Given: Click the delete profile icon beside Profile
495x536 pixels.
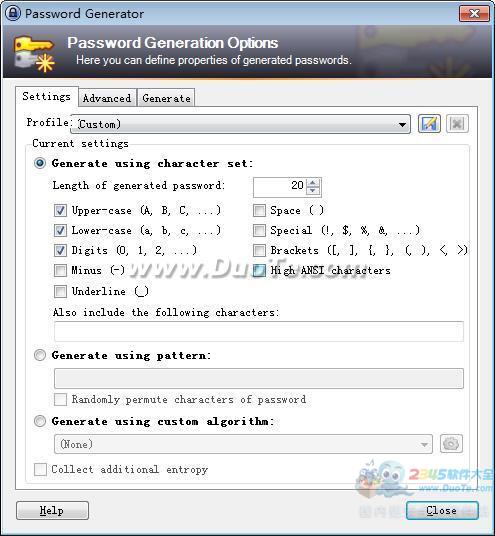Looking at the screenshot, I should click(457, 124).
